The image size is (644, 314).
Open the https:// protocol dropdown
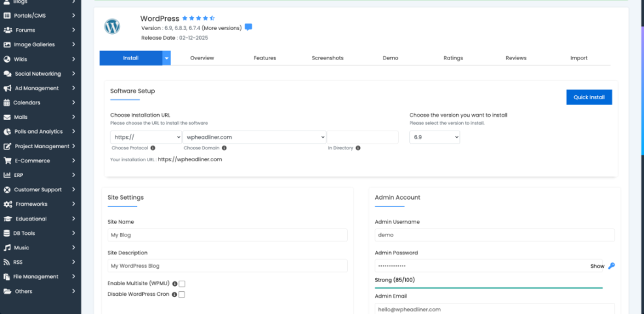coord(146,137)
